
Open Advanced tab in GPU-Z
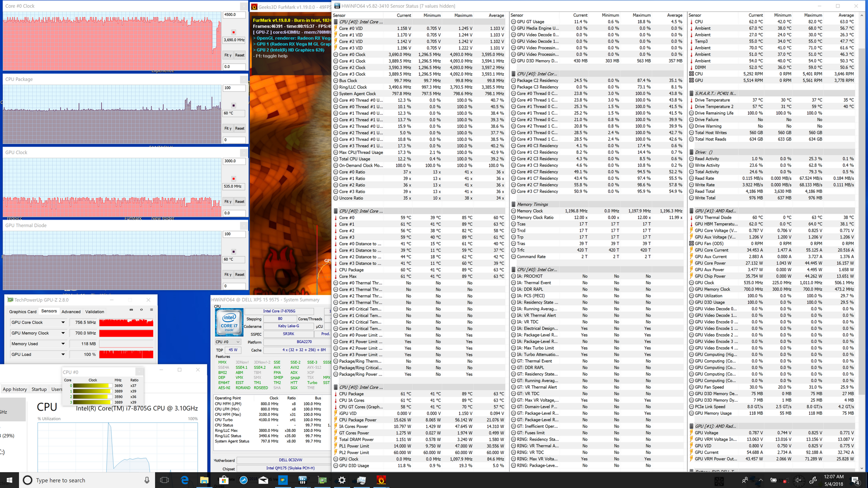coord(71,312)
